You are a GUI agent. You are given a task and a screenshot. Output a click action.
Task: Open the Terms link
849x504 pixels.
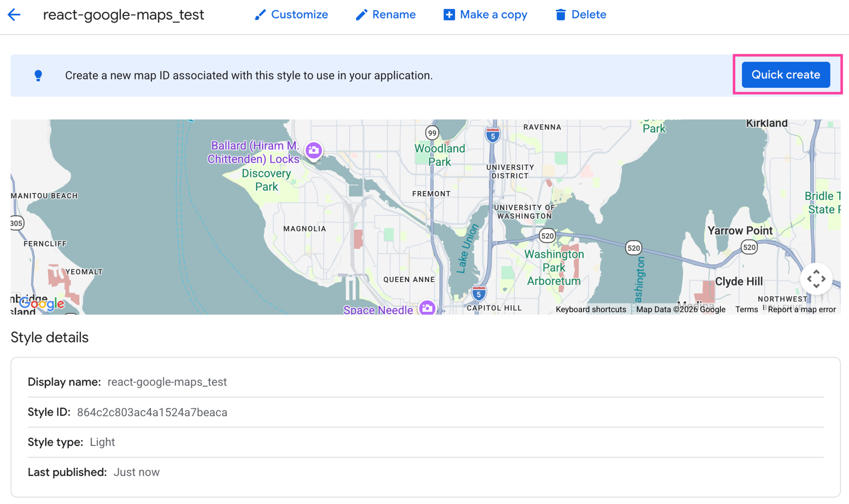(746, 309)
